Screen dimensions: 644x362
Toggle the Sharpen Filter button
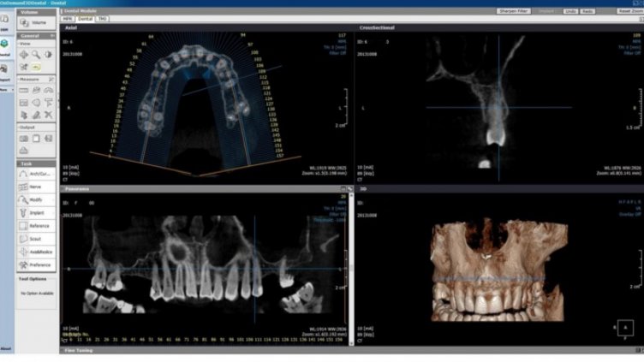pos(513,11)
